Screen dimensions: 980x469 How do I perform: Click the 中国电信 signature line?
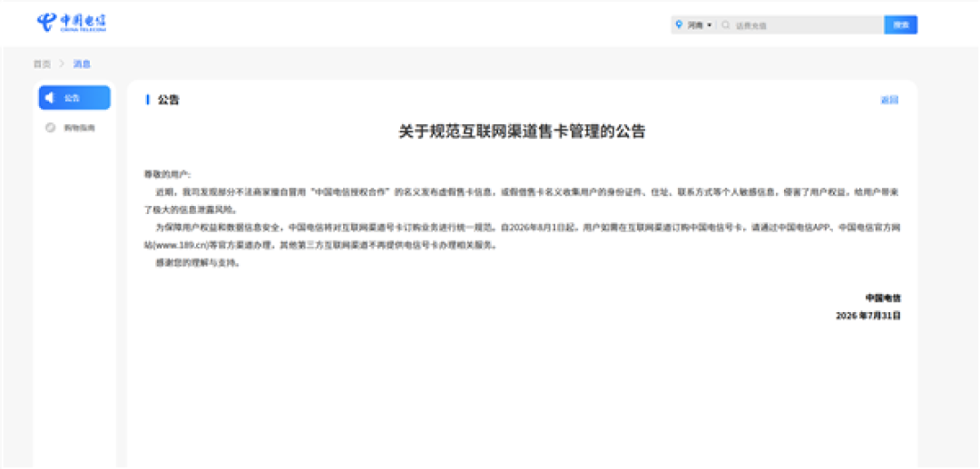883,298
